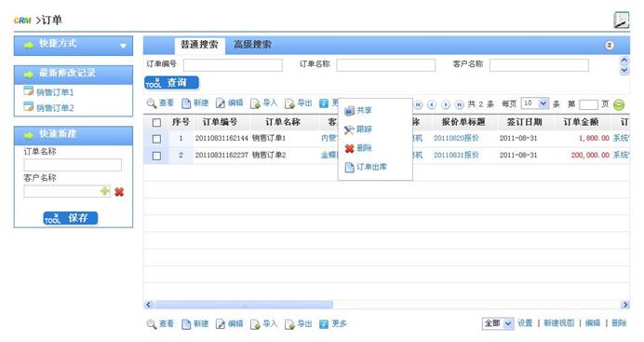Image resolution: width=644 pixels, height=342 pixels.
Task: Focus the page number input box
Action: [588, 104]
